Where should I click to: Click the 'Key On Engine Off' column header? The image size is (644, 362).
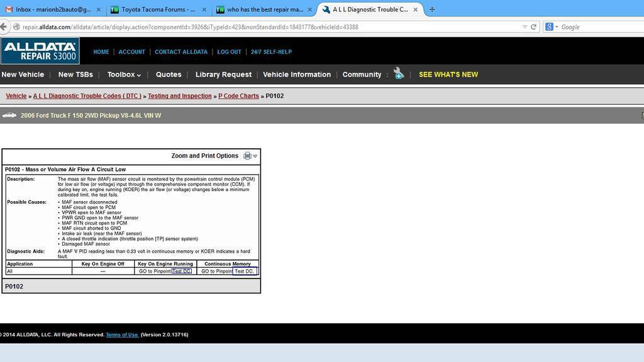pyautogui.click(x=103, y=264)
